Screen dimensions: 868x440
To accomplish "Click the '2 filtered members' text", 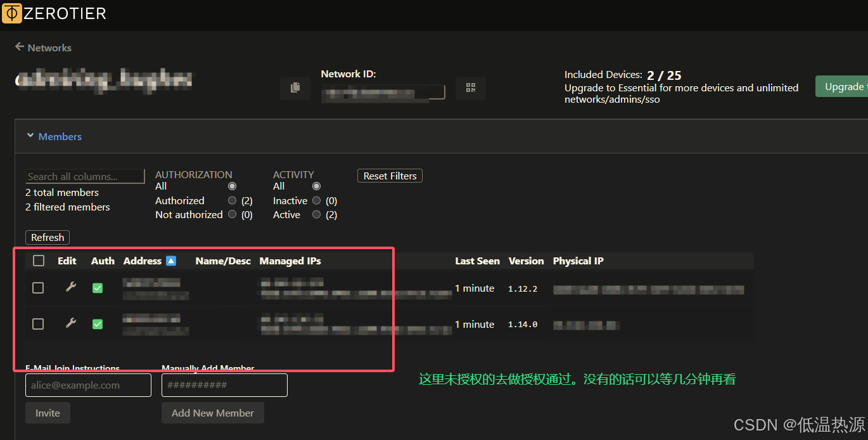I will tap(68, 207).
